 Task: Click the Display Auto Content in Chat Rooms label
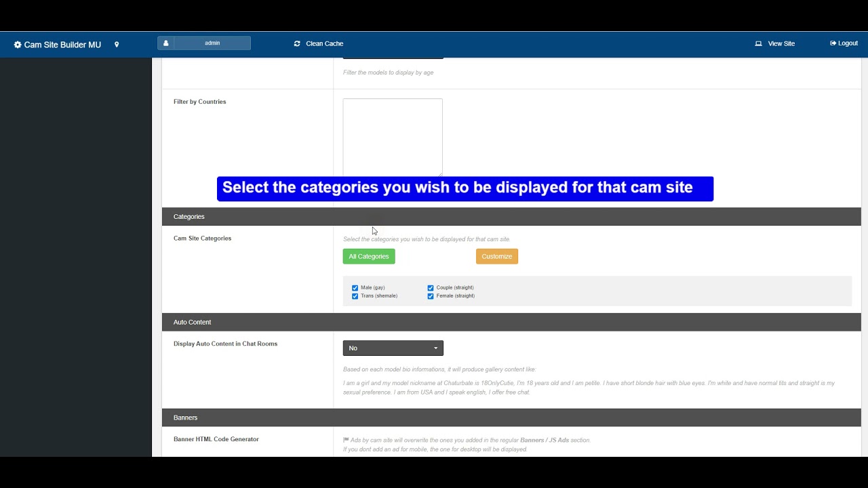pos(225,344)
